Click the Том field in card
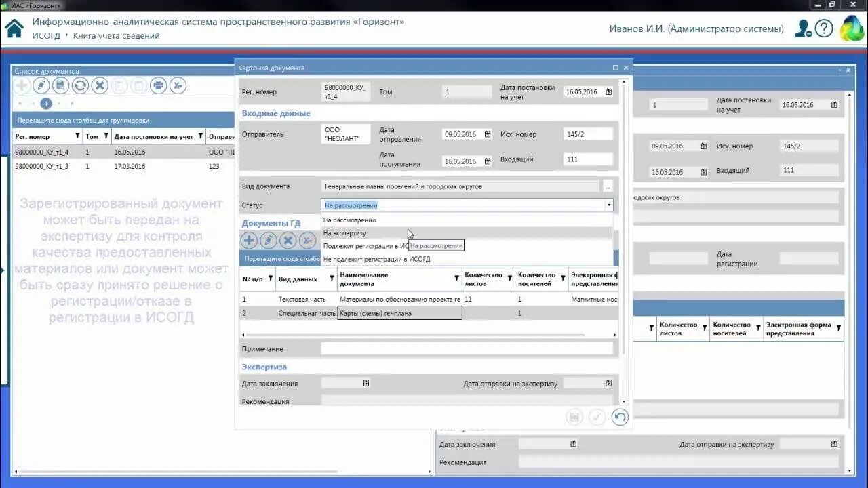The height and width of the screenshot is (488, 868). tap(467, 91)
